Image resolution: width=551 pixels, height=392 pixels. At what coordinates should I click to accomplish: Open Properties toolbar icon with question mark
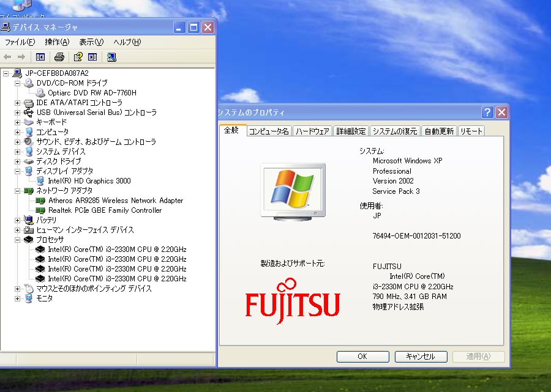point(78,57)
